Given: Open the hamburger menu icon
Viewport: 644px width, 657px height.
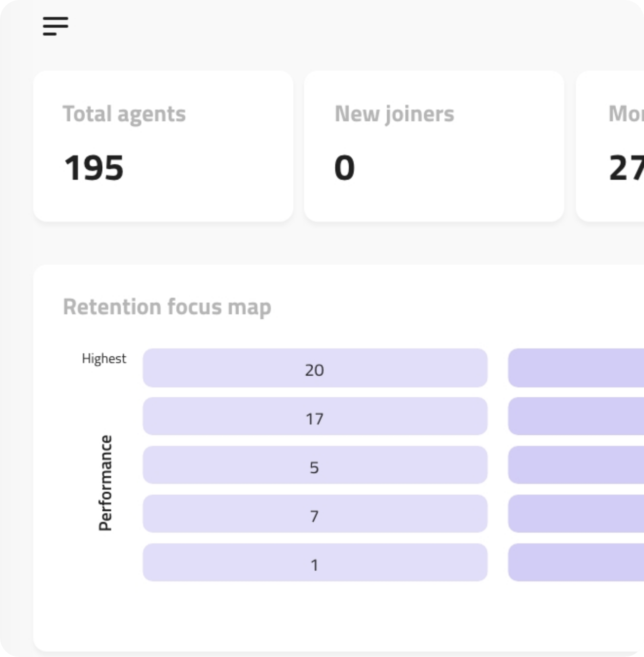Looking at the screenshot, I should click(x=55, y=26).
